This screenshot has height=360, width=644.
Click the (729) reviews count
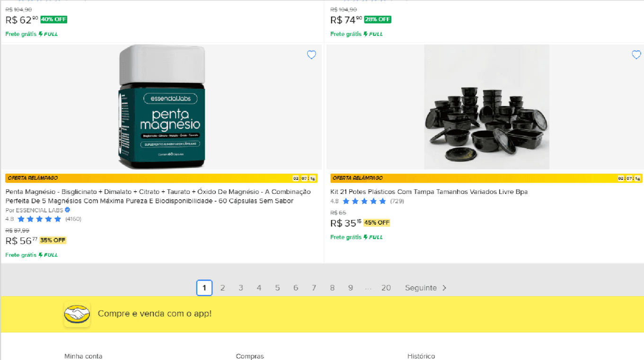(x=397, y=201)
